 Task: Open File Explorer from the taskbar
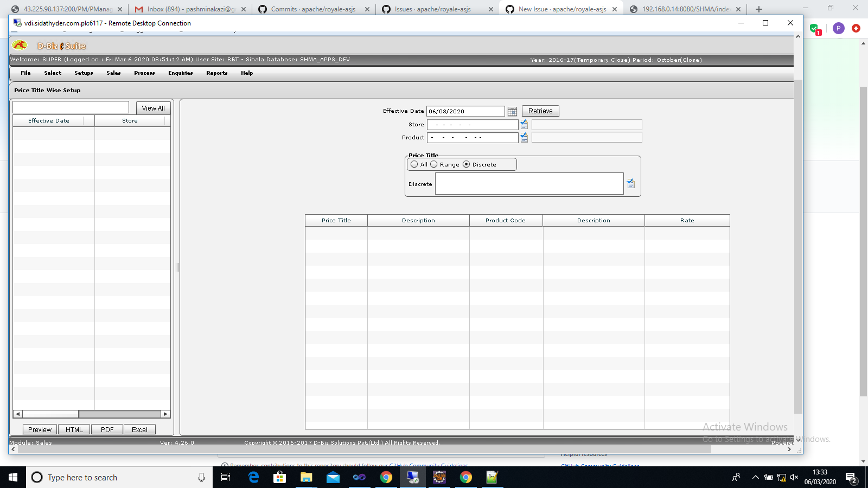(x=306, y=477)
